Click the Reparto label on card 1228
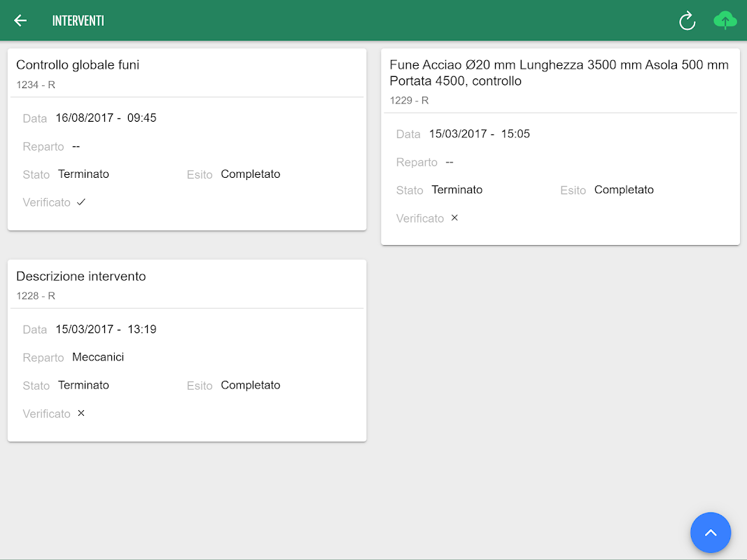Screen dimensions: 747x560 43,358
